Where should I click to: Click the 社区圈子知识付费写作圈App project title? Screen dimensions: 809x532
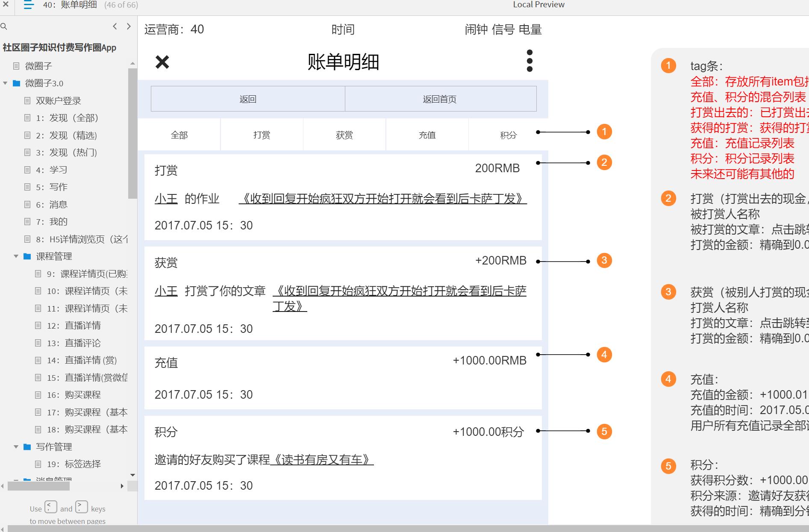pyautogui.click(x=59, y=47)
